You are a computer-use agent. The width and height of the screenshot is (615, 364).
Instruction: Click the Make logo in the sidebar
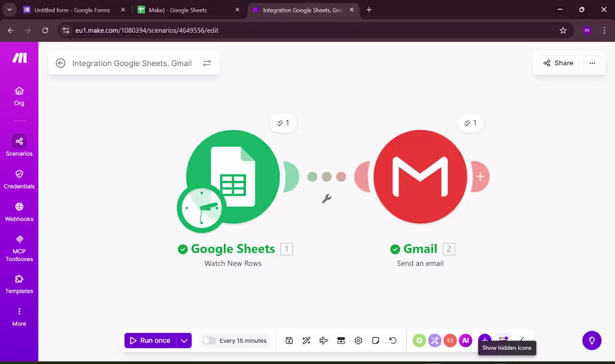click(x=19, y=58)
